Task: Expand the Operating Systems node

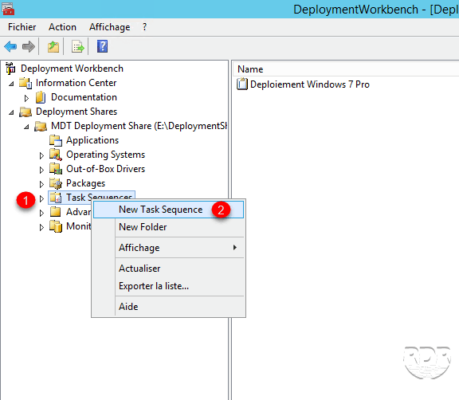Action: pos(41,155)
